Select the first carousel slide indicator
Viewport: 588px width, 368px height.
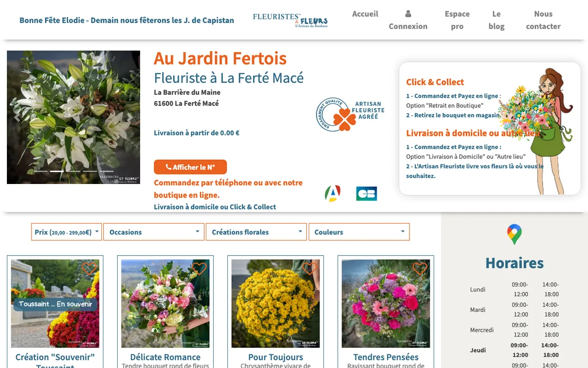(x=40, y=171)
